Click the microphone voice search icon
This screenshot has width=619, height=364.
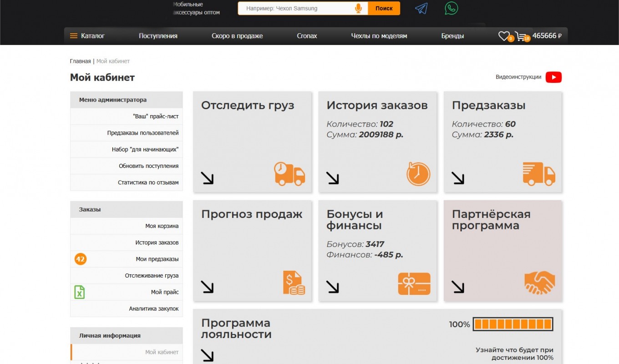pyautogui.click(x=358, y=9)
